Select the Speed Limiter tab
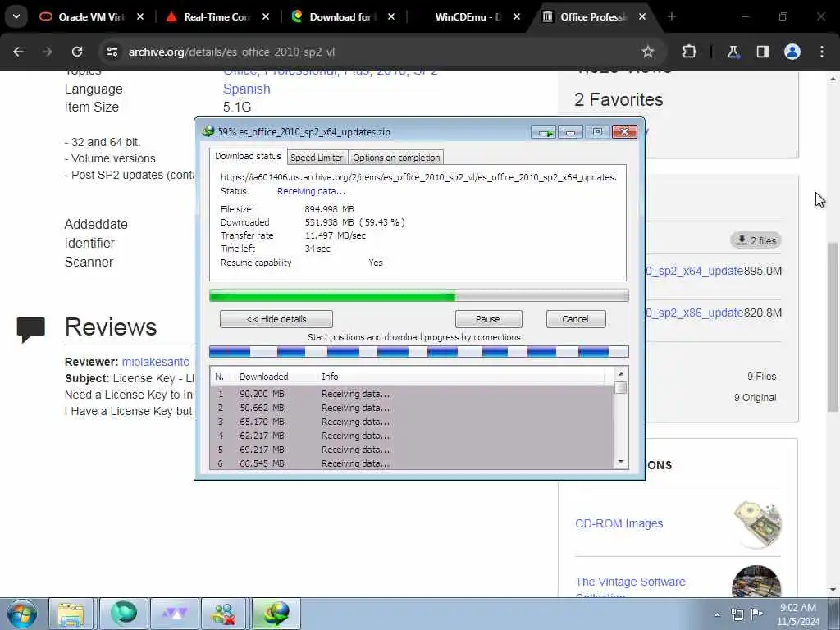840x630 pixels. click(x=317, y=157)
